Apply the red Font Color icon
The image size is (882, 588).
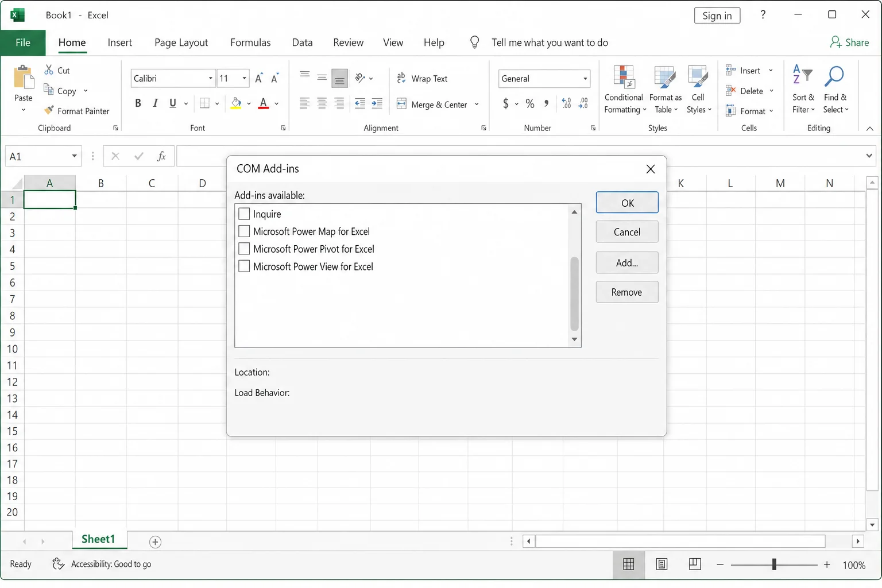(x=264, y=103)
